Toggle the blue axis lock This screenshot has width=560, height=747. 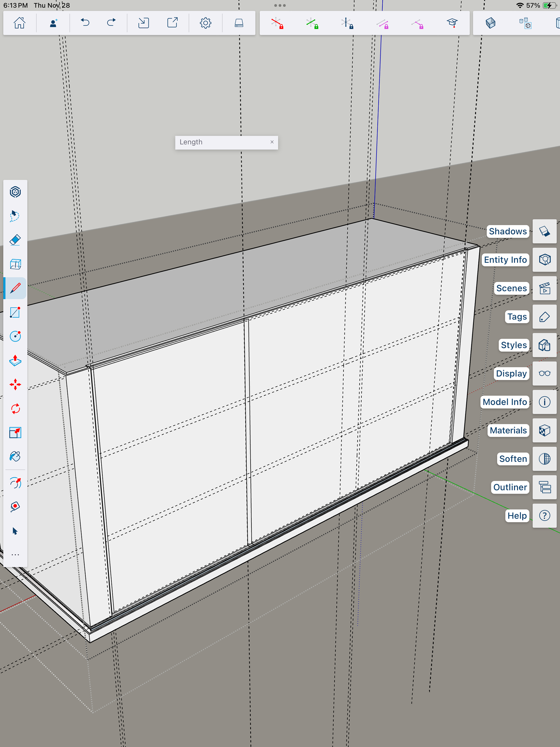(x=347, y=23)
